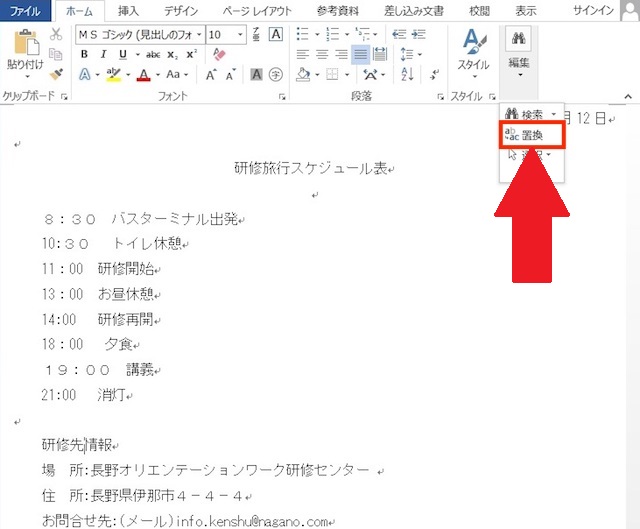Viewport: 640px width, 529px height.
Task: Click the email info.kenshu@nagano.com text
Action: 252,521
